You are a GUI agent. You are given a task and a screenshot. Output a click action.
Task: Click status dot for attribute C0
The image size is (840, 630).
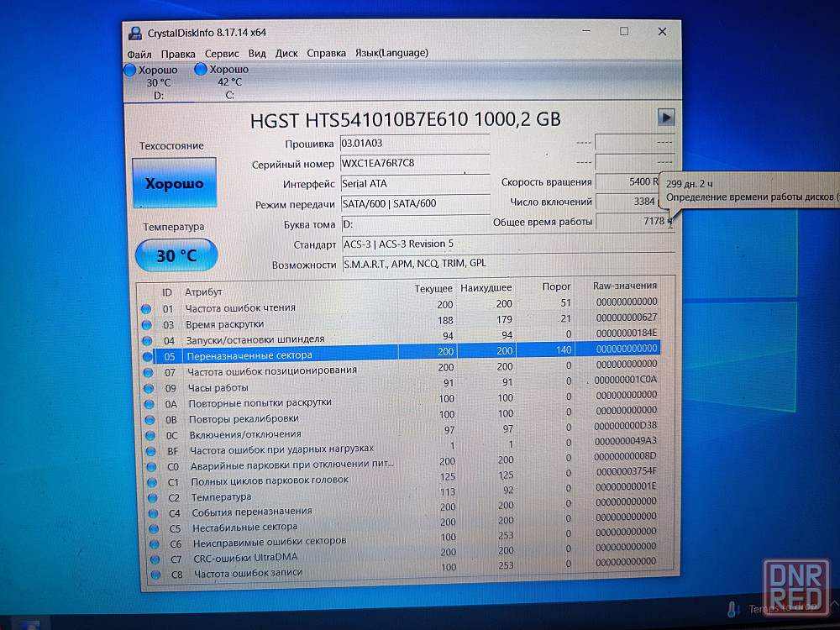coord(151,467)
